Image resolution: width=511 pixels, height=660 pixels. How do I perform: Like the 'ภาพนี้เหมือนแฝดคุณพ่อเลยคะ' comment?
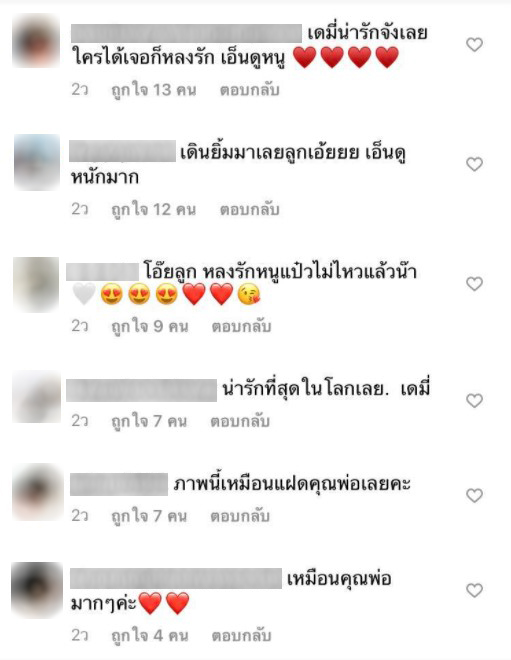tap(474, 495)
